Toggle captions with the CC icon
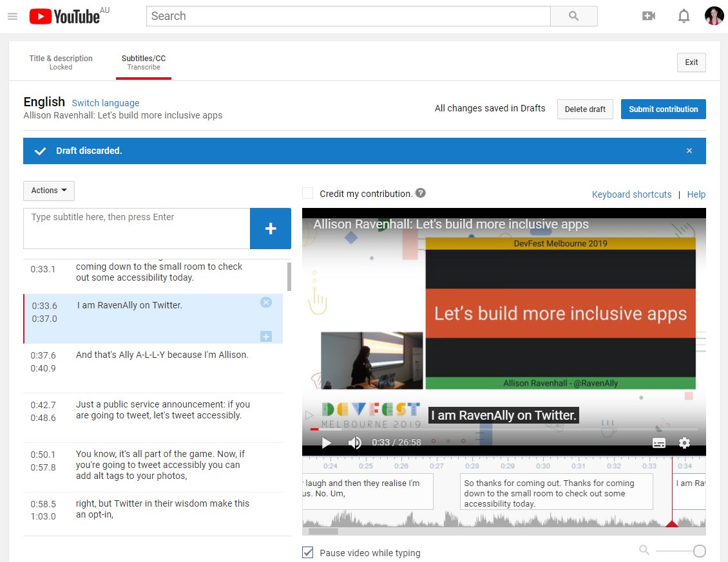This screenshot has width=728, height=562. [x=658, y=443]
